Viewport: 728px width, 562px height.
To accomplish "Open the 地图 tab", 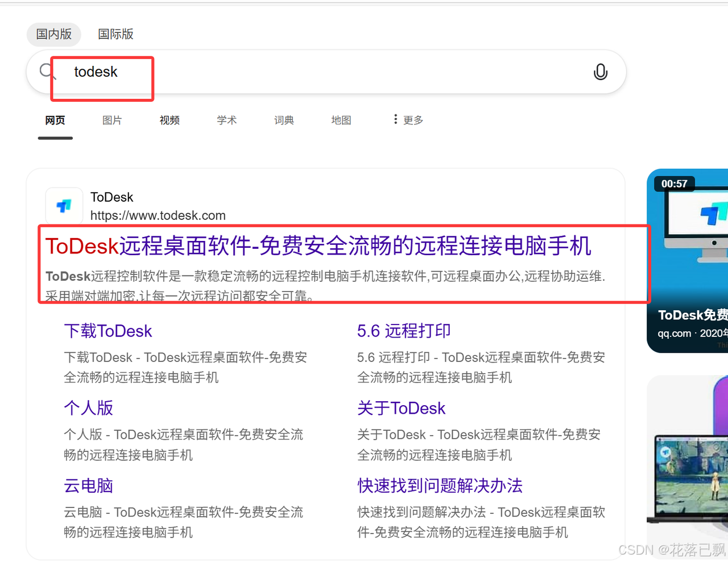I will (x=341, y=120).
